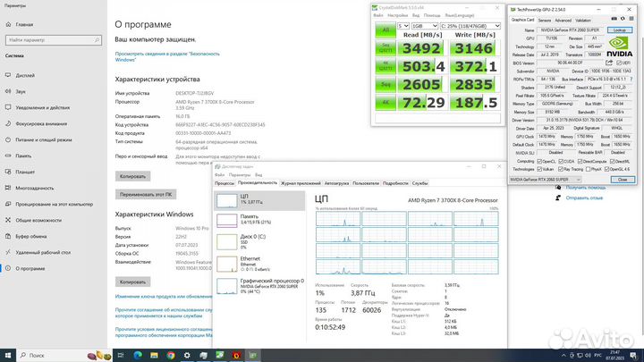Click the Планшет icon in sidebar
Screen dimensions: 644x362
coord(8,172)
